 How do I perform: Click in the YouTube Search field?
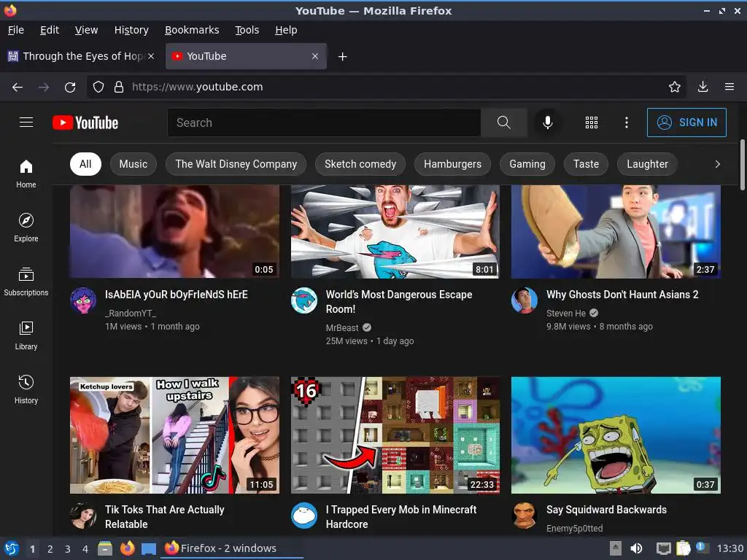324,122
